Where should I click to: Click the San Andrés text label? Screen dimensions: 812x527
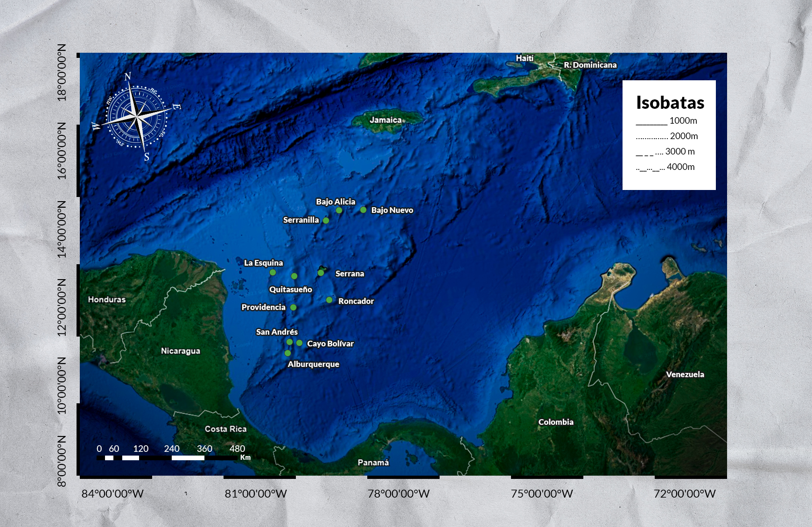tap(277, 332)
